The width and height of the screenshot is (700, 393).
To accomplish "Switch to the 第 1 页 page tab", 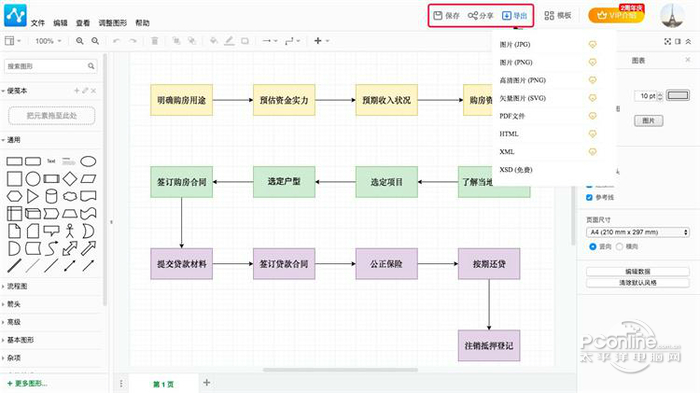I will pyautogui.click(x=163, y=384).
